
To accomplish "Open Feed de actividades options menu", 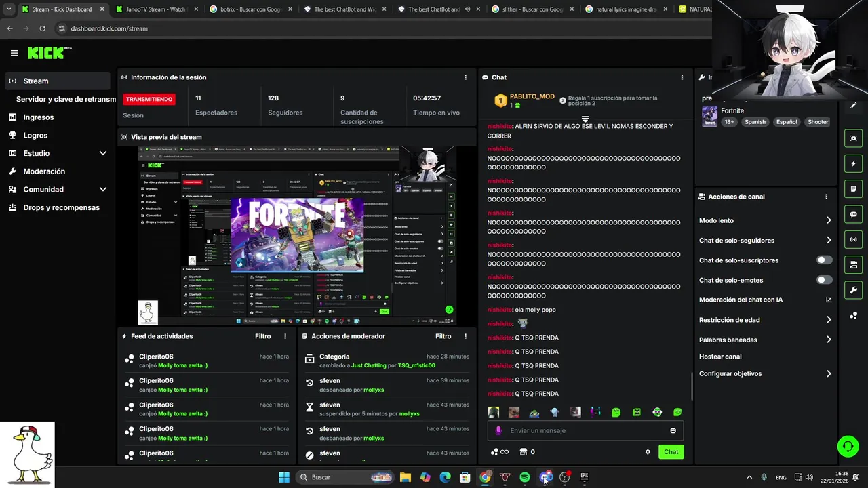I will click(x=285, y=336).
